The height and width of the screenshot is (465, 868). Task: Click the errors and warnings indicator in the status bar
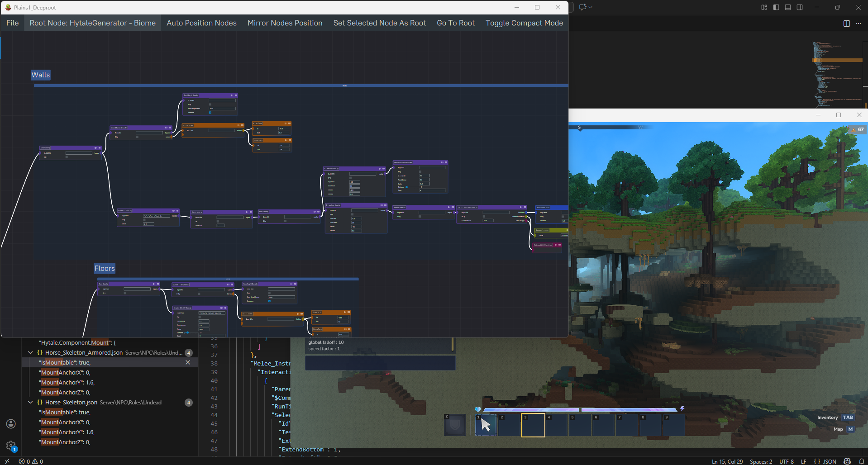[31, 461]
